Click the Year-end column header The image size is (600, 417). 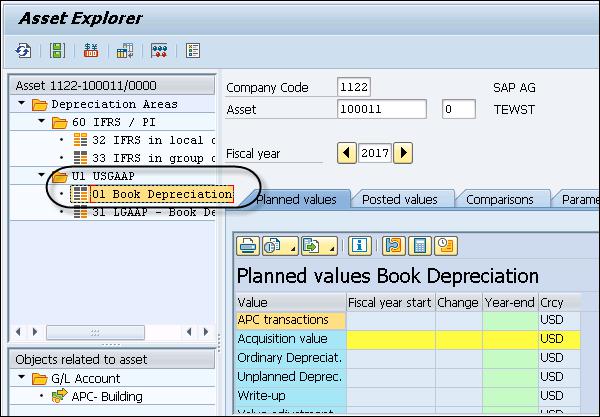[510, 302]
